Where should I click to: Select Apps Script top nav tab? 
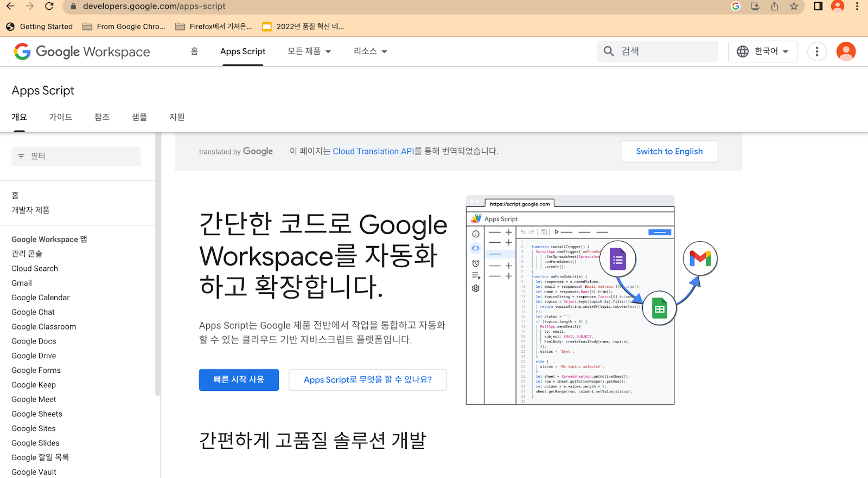coord(242,51)
